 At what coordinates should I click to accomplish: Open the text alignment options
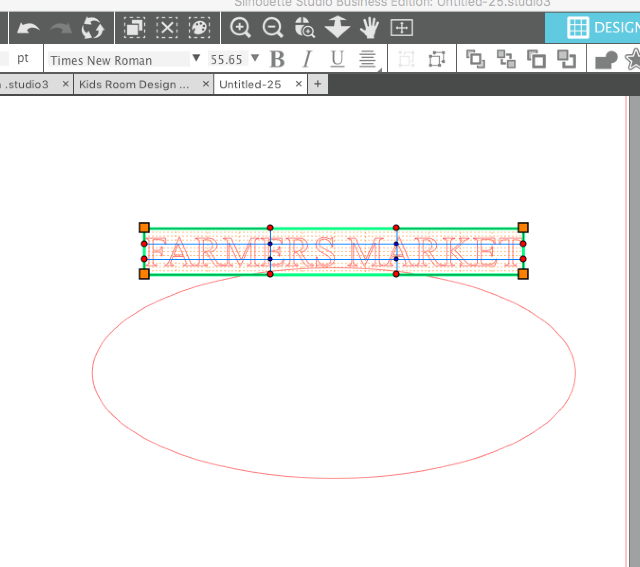tap(368, 60)
